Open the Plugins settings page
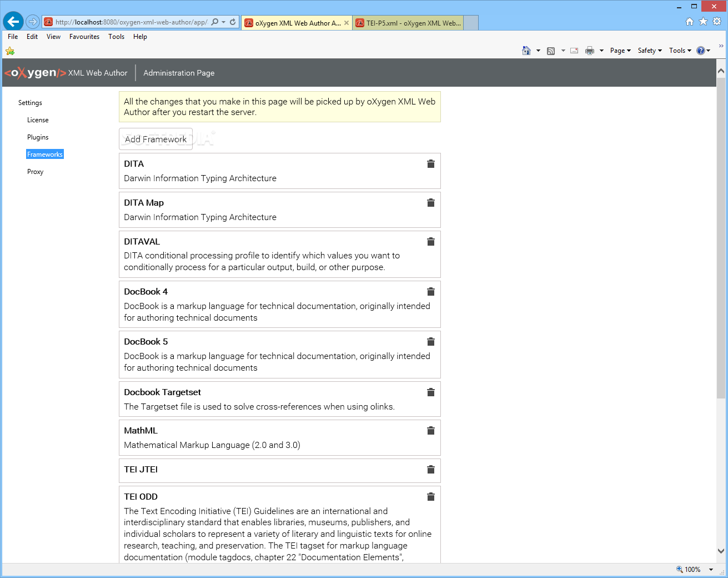Image resolution: width=728 pixels, height=578 pixels. (38, 137)
